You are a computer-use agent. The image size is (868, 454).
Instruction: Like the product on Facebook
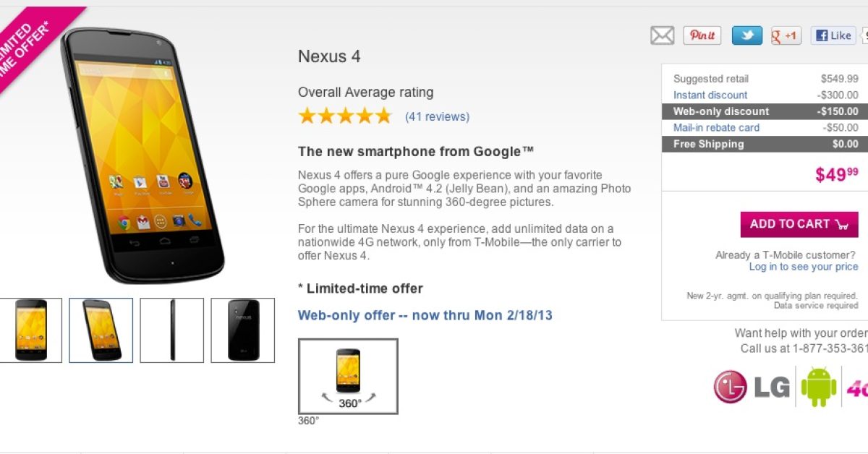pyautogui.click(x=833, y=35)
